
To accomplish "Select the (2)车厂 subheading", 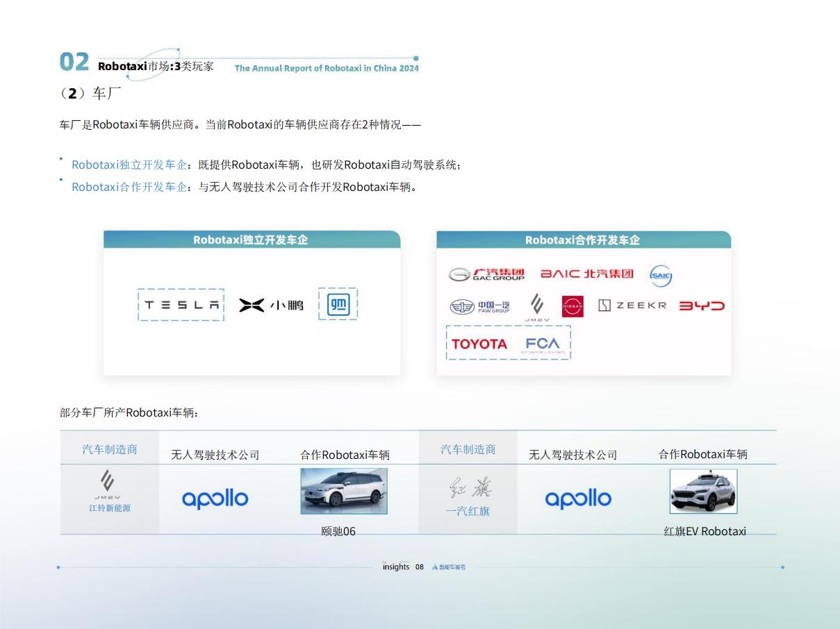I will point(90,94).
